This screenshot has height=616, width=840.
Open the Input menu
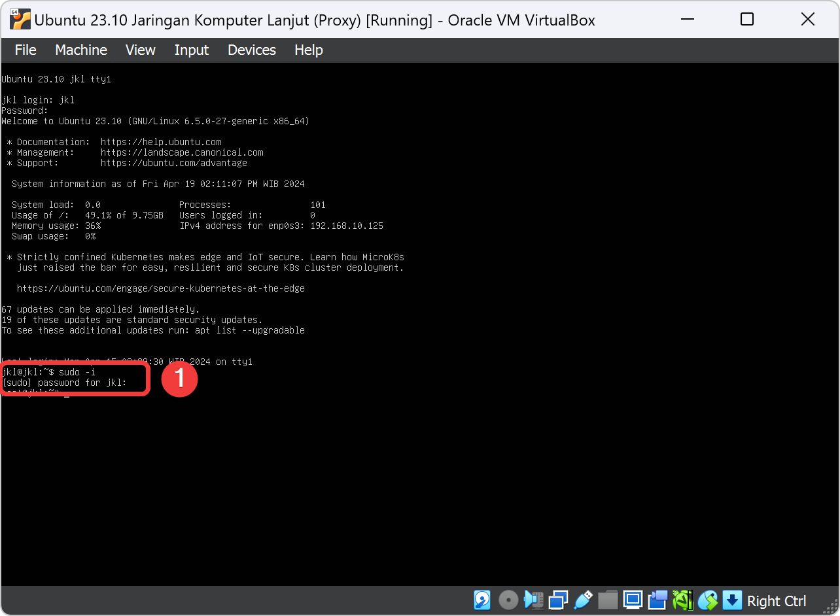pyautogui.click(x=192, y=50)
